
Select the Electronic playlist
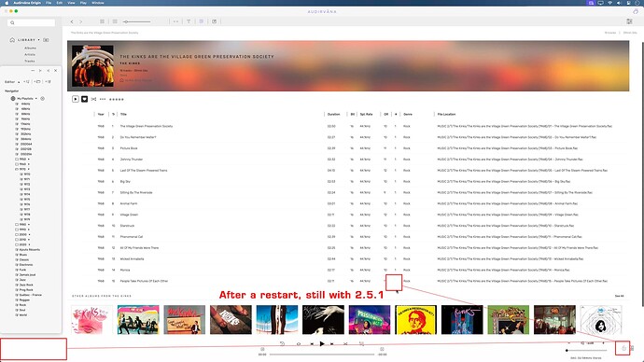25,265
